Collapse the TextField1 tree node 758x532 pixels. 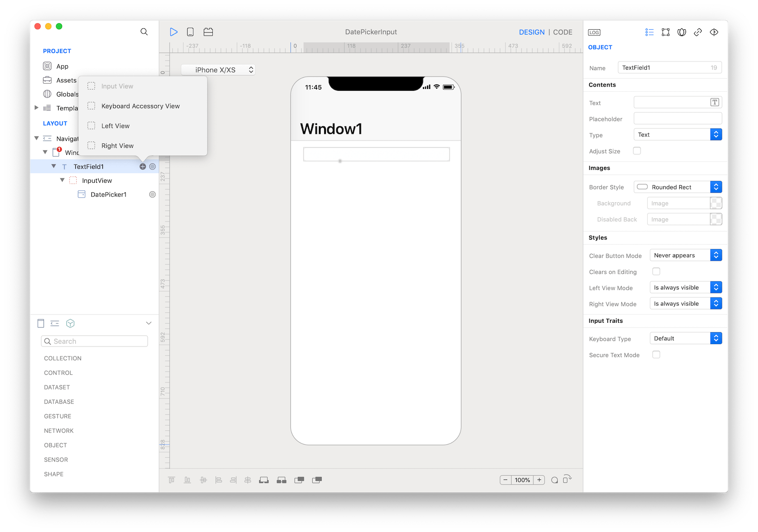[54, 166]
